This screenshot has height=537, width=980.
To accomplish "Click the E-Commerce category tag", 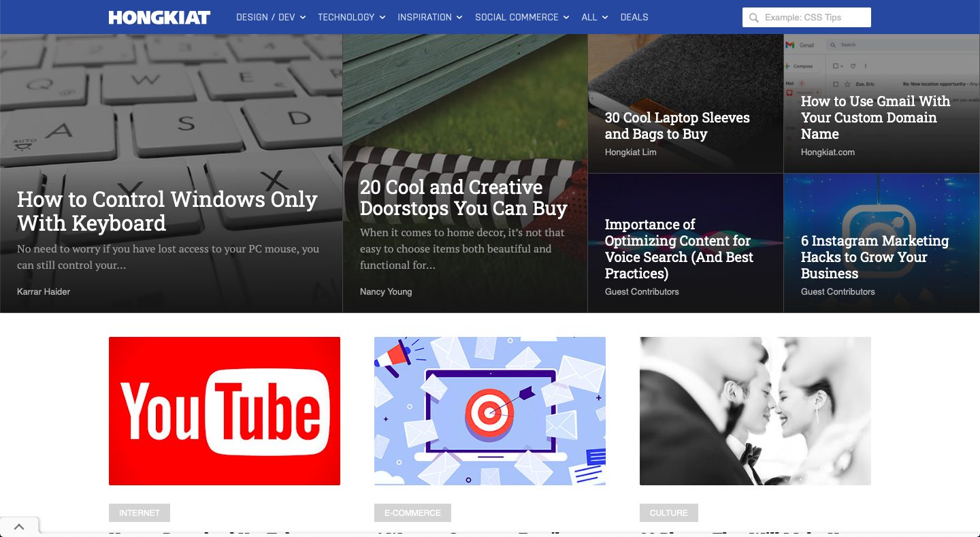I will (x=412, y=512).
